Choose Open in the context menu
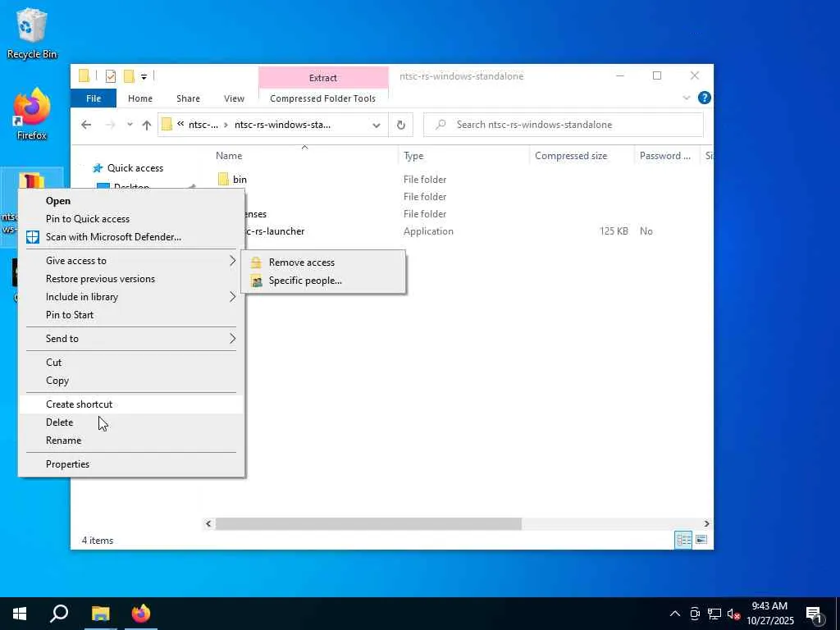Image resolution: width=840 pixels, height=630 pixels. click(131, 201)
